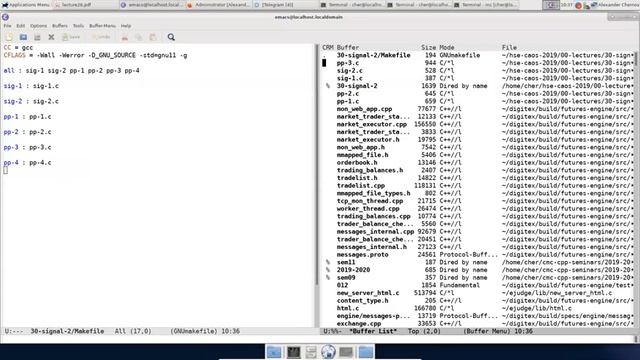
Task: Click the File column header
Action: [x=509, y=47]
